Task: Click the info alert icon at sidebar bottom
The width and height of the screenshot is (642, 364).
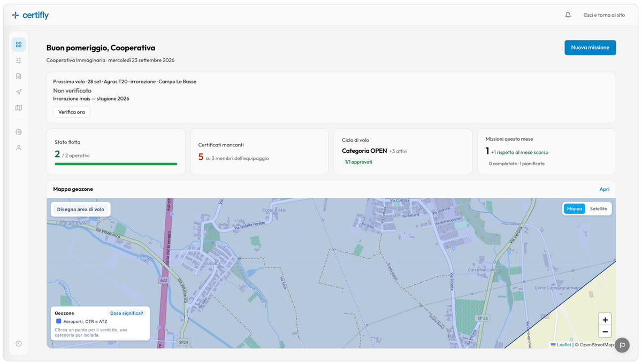Action: click(x=19, y=344)
